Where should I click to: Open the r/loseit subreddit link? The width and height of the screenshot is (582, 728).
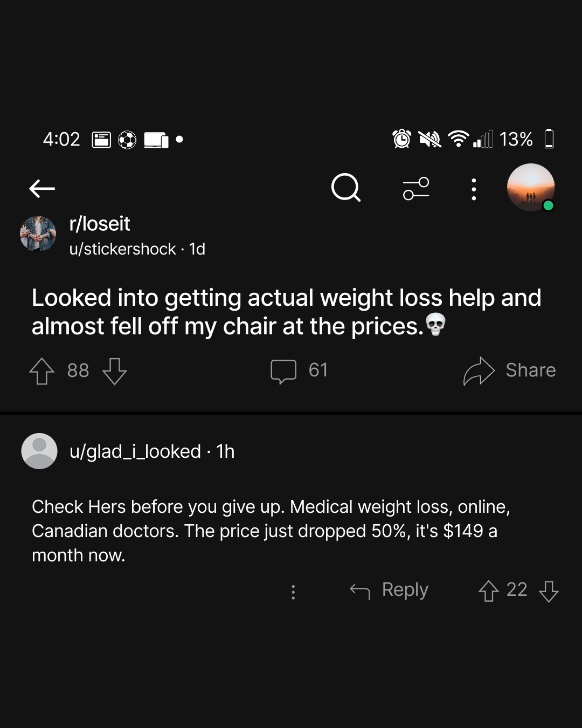(x=100, y=224)
